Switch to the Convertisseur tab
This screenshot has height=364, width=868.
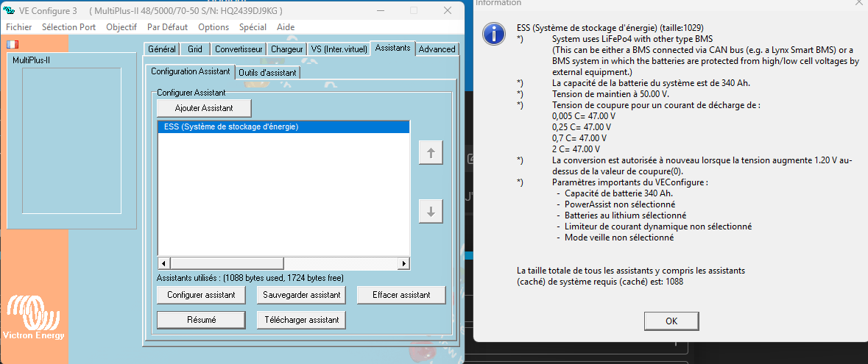pyautogui.click(x=239, y=49)
